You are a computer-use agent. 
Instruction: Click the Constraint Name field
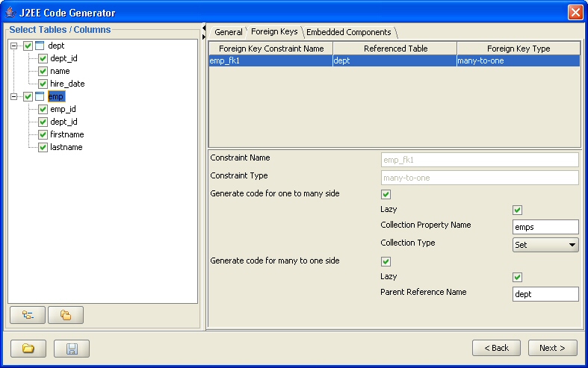(x=480, y=160)
